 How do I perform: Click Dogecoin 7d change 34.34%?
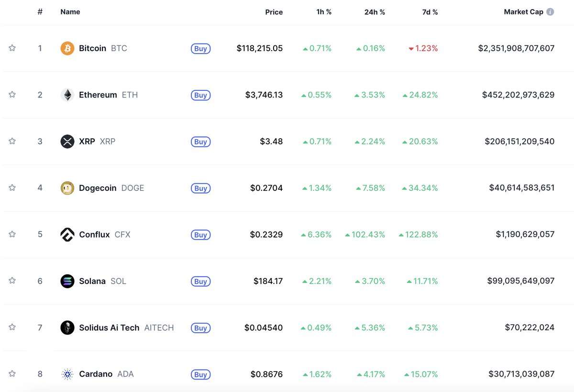420,188
